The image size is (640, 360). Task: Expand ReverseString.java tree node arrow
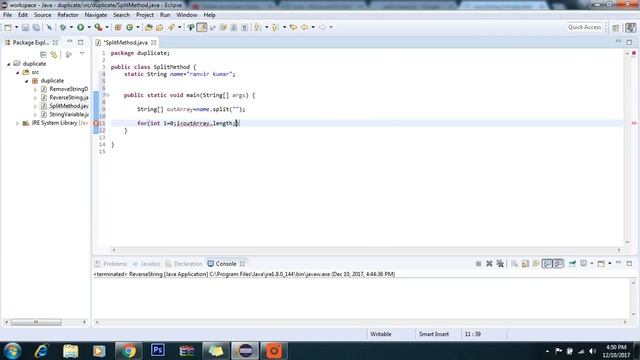[35, 98]
